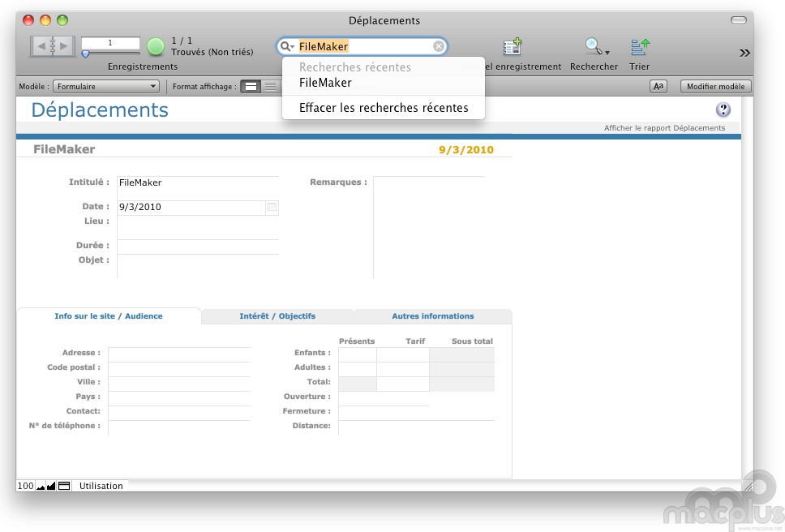This screenshot has height=532, width=785.
Task: Click the Pays field
Action: click(x=178, y=398)
